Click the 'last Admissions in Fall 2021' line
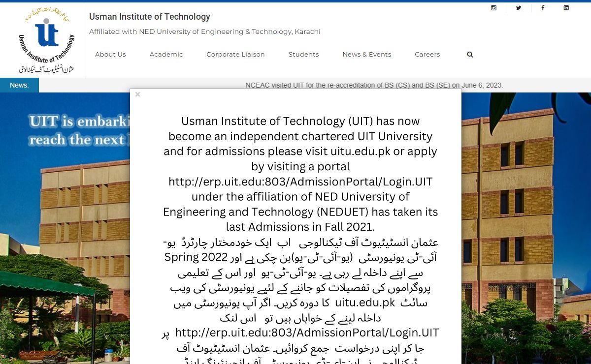 [300, 227]
